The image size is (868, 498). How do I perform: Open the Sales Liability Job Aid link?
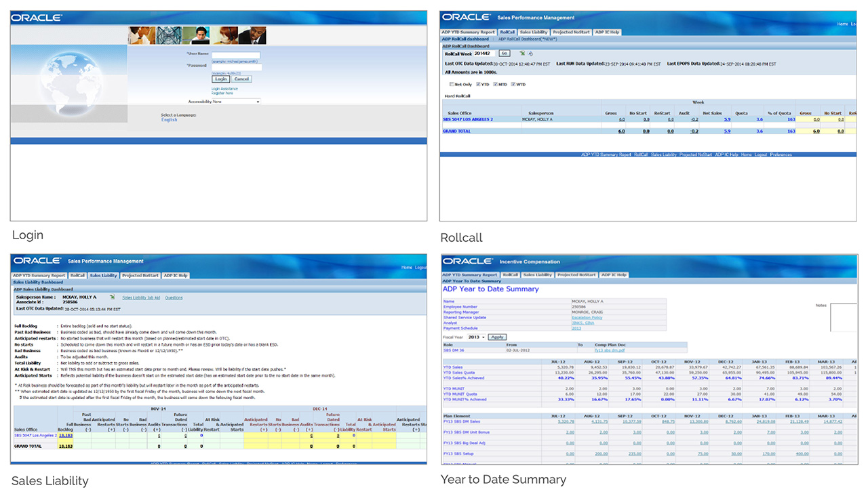coord(141,297)
